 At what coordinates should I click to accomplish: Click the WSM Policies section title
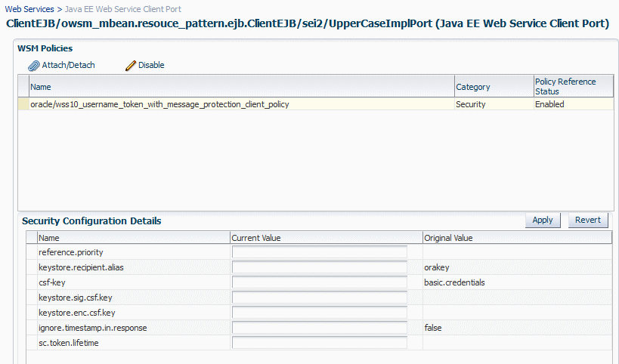[45, 48]
